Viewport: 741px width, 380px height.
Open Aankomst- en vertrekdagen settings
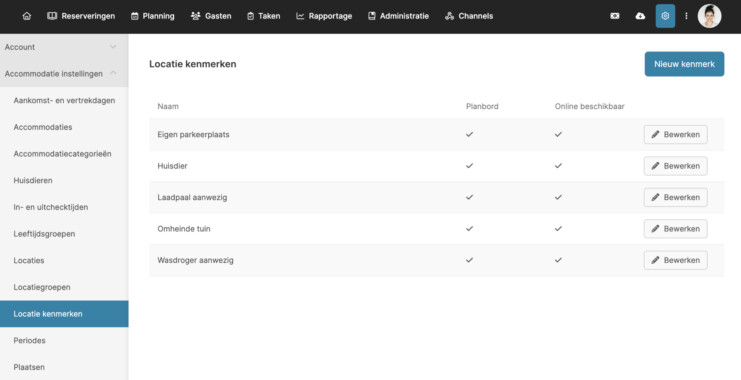[64, 100]
